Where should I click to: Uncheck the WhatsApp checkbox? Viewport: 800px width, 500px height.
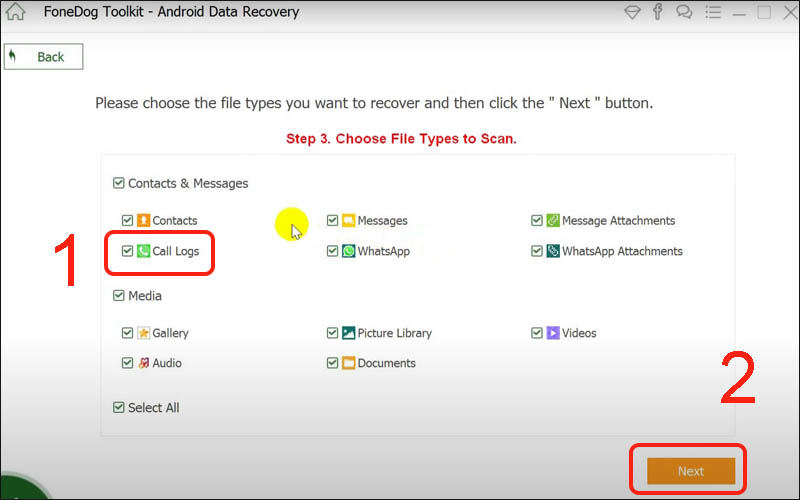point(332,251)
